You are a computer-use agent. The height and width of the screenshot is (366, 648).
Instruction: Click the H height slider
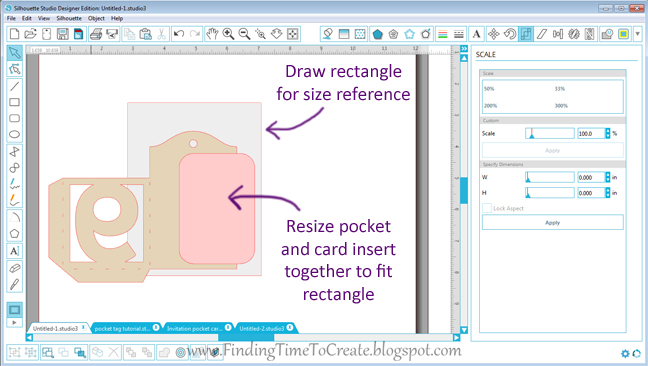(x=550, y=193)
